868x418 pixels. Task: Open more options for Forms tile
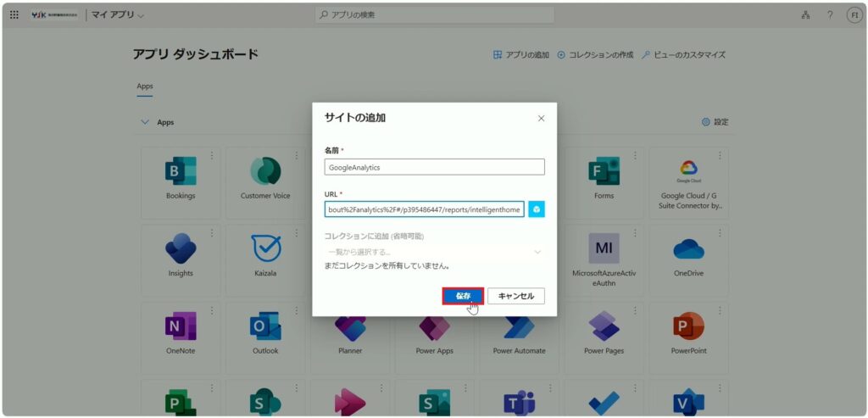(x=635, y=155)
